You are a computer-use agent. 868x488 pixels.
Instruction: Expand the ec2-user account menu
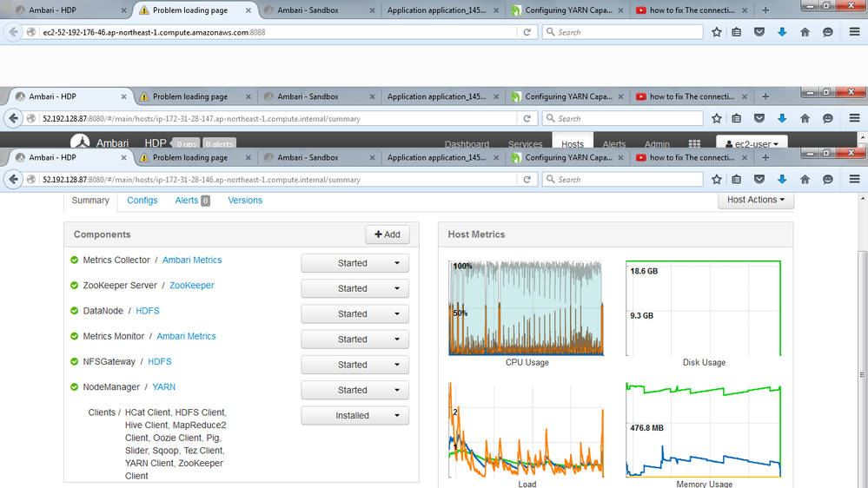[x=752, y=143]
